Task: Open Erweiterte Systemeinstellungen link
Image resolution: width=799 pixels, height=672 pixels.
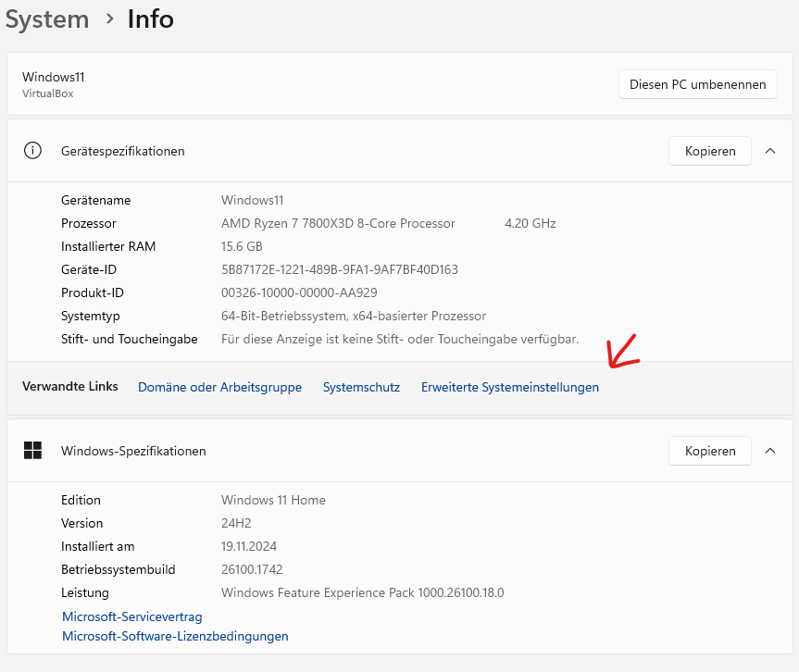Action: pyautogui.click(x=509, y=387)
